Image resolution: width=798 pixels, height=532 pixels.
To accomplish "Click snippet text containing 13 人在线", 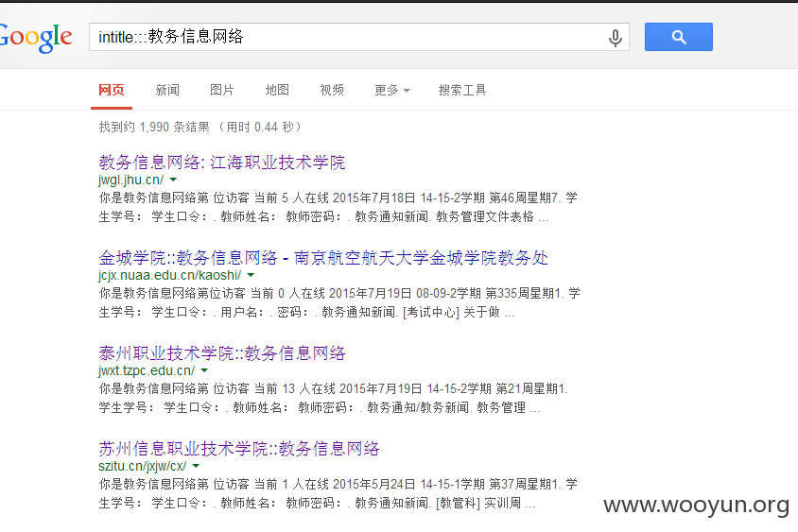I will 334,398.
